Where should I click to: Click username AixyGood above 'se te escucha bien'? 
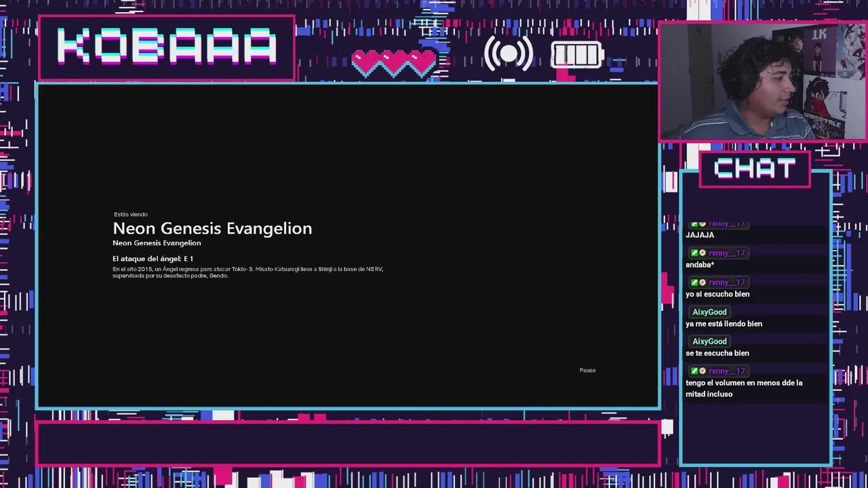[x=709, y=342]
